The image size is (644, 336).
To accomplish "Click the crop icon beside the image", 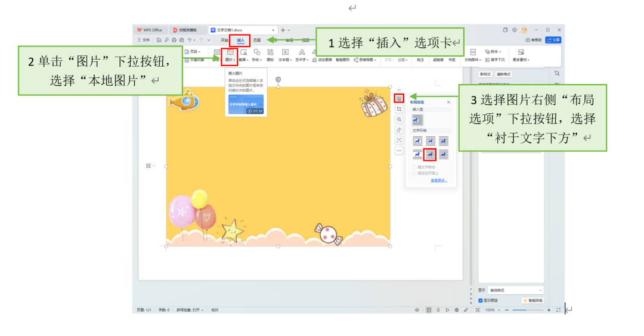I will point(399,109).
